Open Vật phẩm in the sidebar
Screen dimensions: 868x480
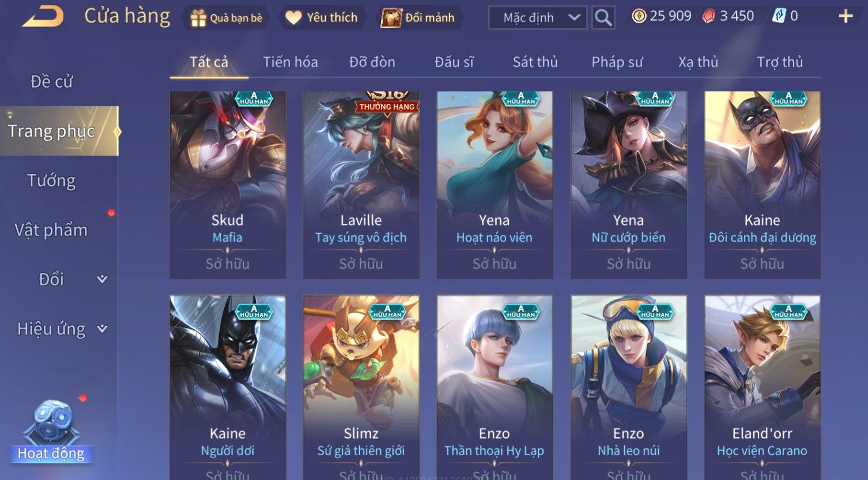pyautogui.click(x=51, y=230)
